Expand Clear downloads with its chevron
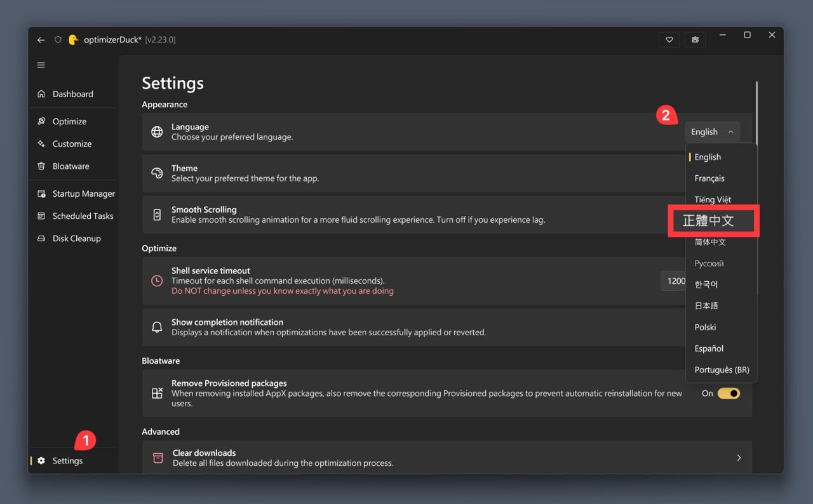The image size is (813, 504). coord(739,458)
